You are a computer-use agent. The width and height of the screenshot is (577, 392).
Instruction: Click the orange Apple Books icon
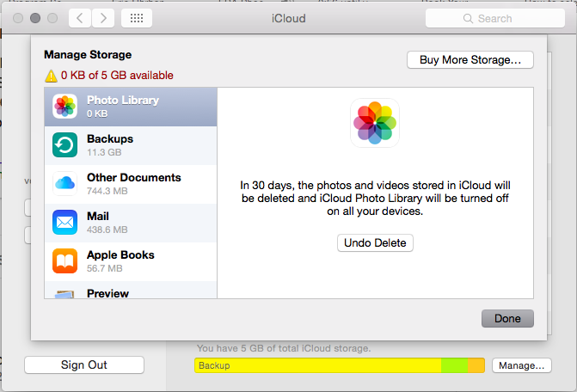coord(64,260)
